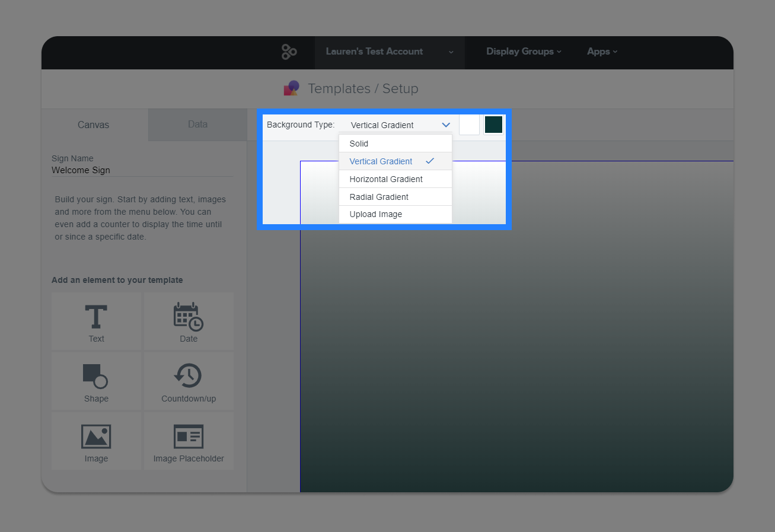Switch to the Canvas tab

pyautogui.click(x=93, y=125)
